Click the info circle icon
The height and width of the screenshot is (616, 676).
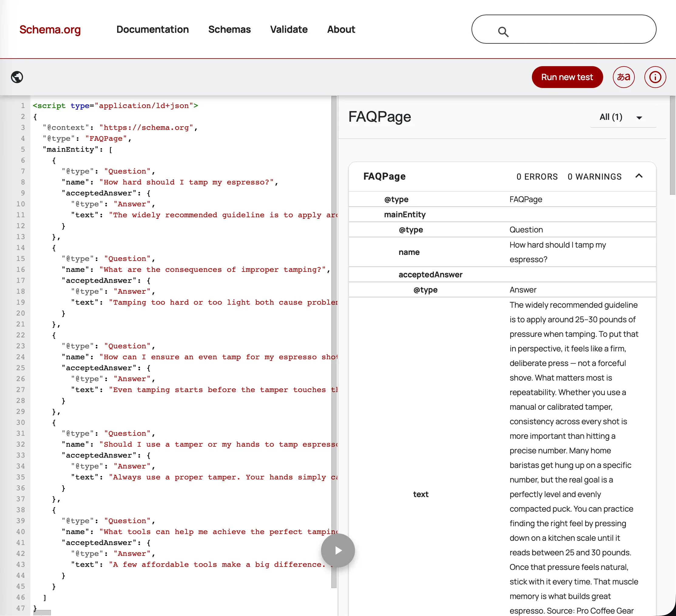point(655,77)
